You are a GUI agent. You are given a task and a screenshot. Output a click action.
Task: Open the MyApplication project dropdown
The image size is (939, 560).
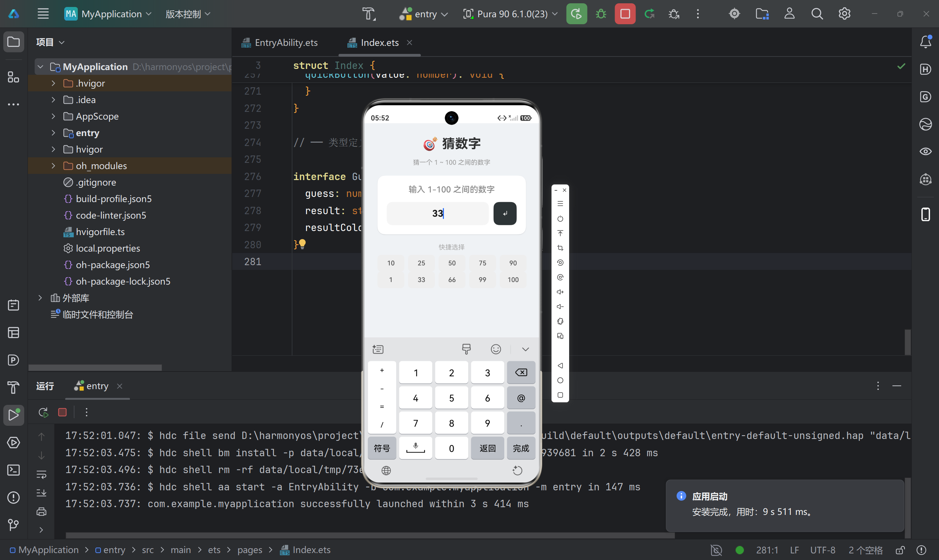coord(108,14)
